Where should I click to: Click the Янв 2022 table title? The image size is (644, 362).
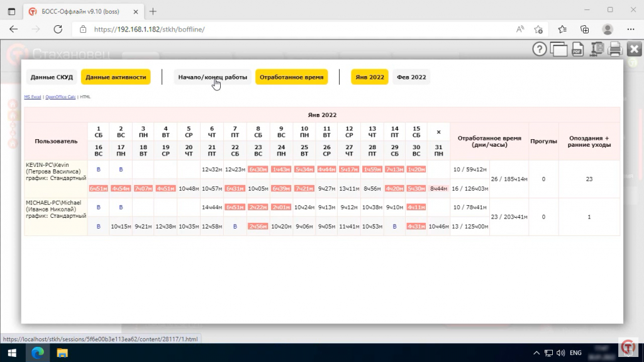pos(322,115)
